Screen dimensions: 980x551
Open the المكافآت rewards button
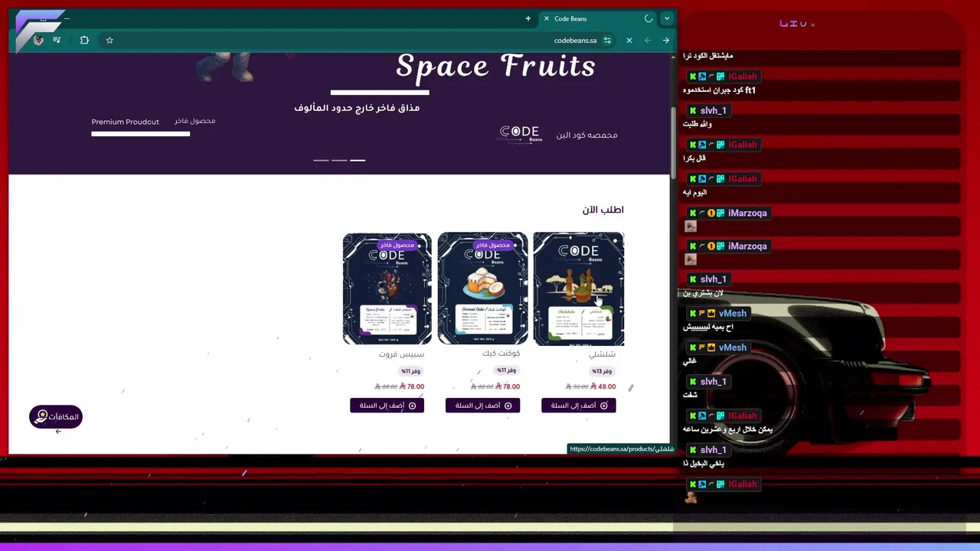coord(55,416)
